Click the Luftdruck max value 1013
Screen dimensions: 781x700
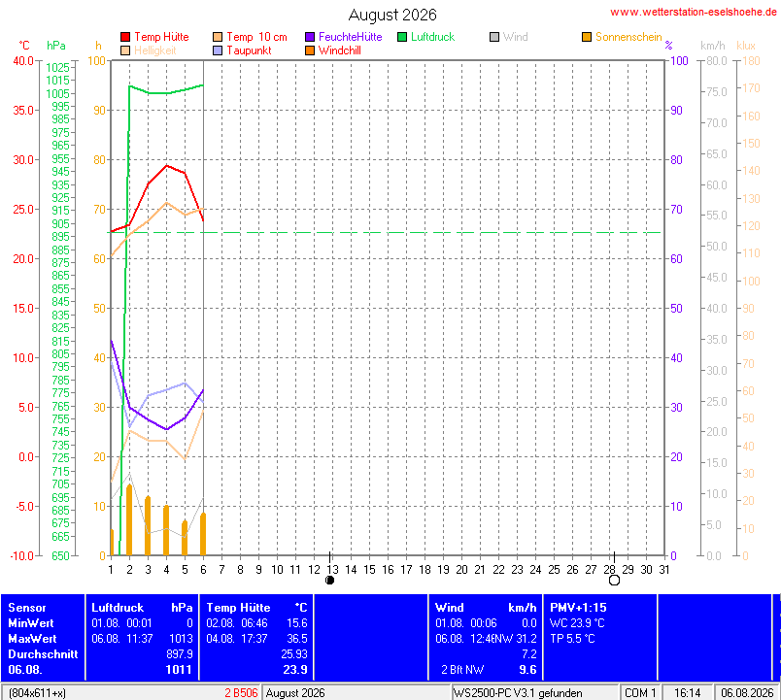(181, 638)
